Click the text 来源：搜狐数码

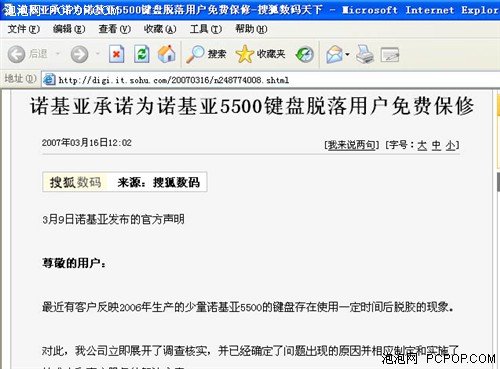(159, 182)
